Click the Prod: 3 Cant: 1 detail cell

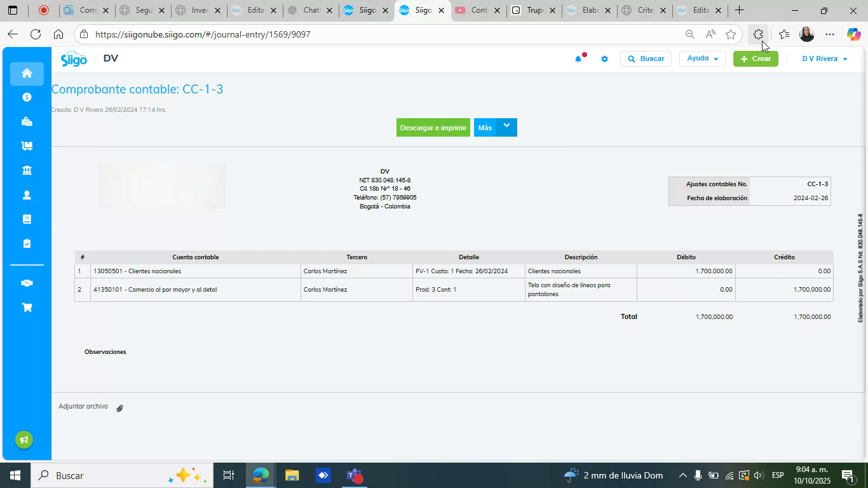click(x=469, y=290)
